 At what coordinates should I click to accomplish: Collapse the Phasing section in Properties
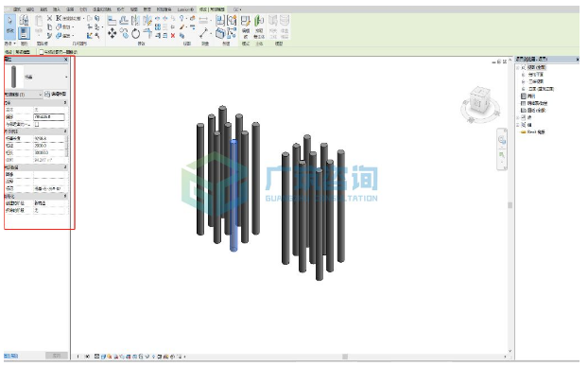pos(65,196)
